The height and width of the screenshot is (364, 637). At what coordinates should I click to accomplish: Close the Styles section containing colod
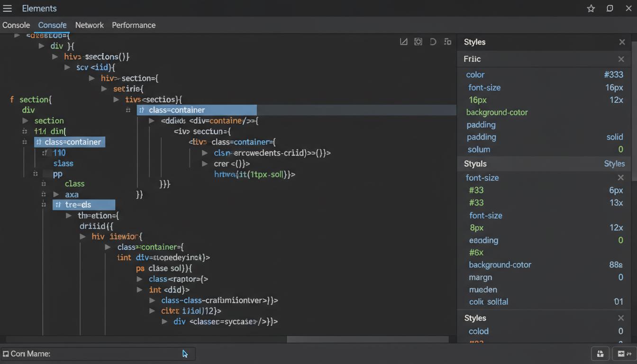coord(621,318)
